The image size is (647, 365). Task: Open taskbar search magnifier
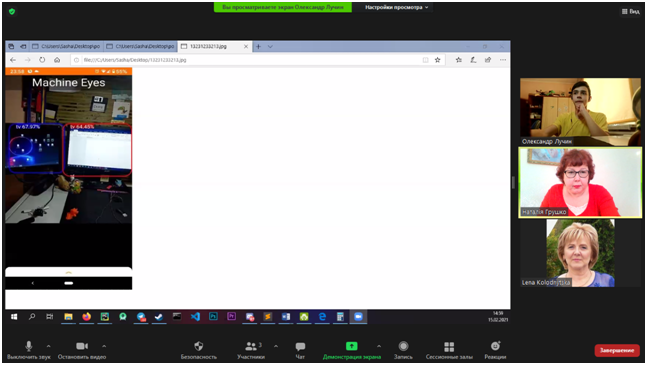[32, 316]
